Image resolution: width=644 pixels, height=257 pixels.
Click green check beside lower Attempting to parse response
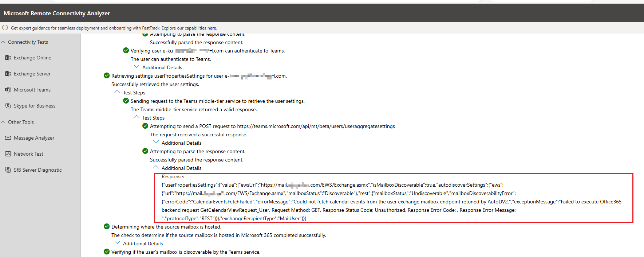(x=145, y=151)
